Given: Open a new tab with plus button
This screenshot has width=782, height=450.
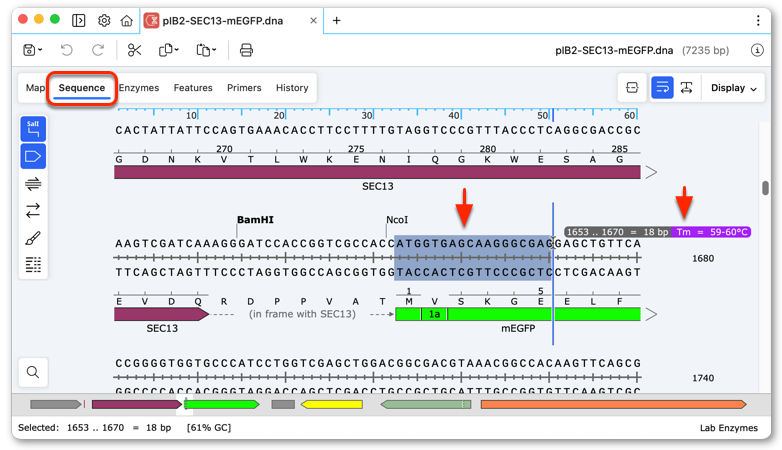Looking at the screenshot, I should (337, 20).
